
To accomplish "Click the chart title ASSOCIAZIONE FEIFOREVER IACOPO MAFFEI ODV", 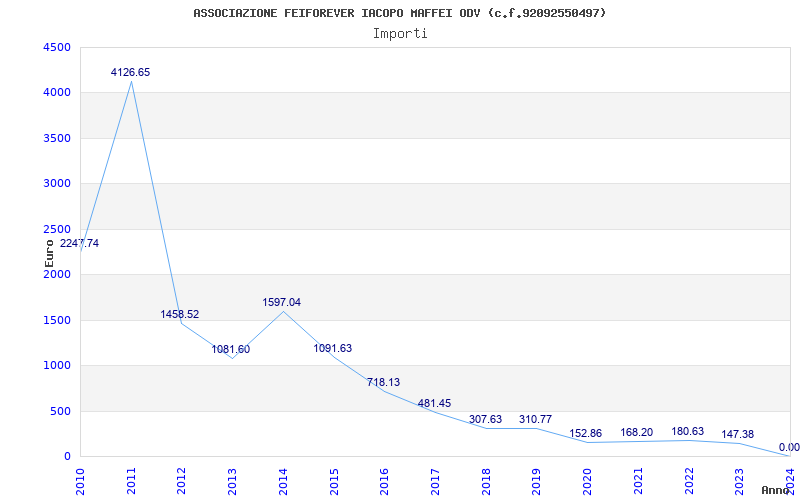I will pyautogui.click(x=399, y=13).
